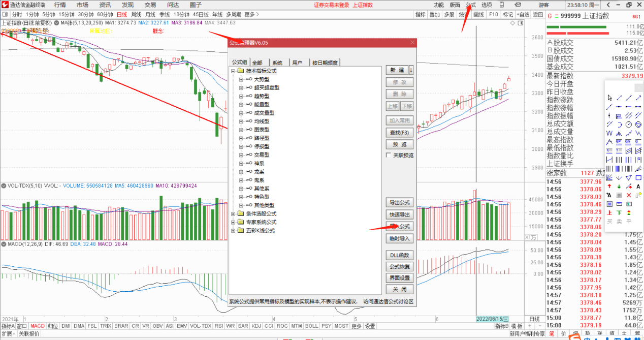Click the 平 marker icon
Image resolution: width=644 pixels, height=340 pixels.
coord(629,221)
